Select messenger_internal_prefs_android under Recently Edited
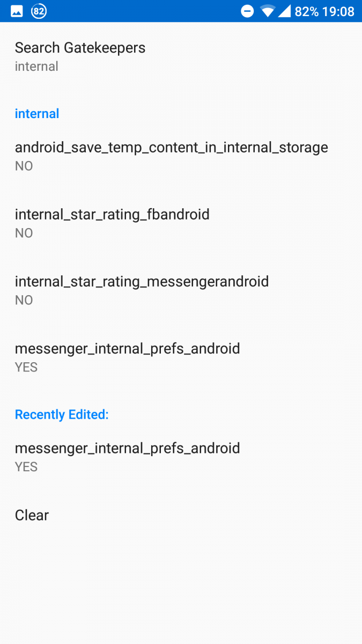This screenshot has height=644, width=362. (x=128, y=456)
